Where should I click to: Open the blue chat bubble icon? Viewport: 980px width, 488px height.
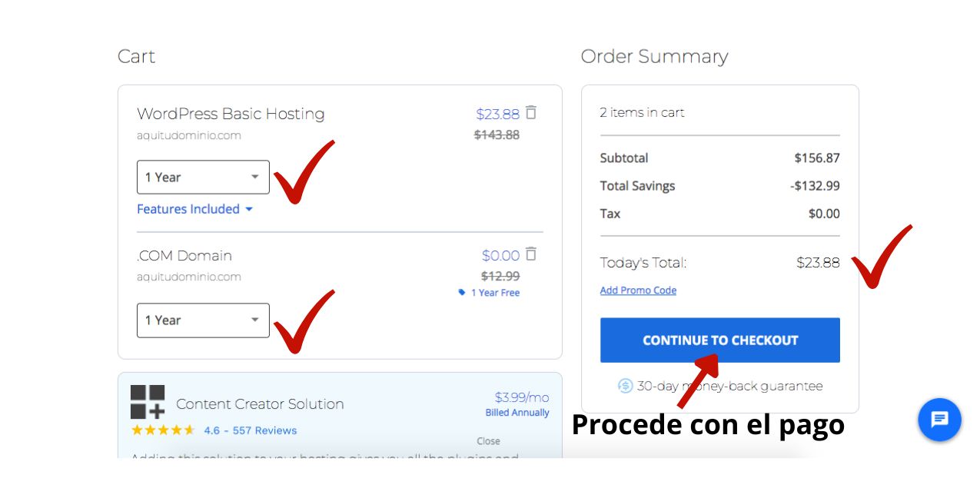point(939,420)
